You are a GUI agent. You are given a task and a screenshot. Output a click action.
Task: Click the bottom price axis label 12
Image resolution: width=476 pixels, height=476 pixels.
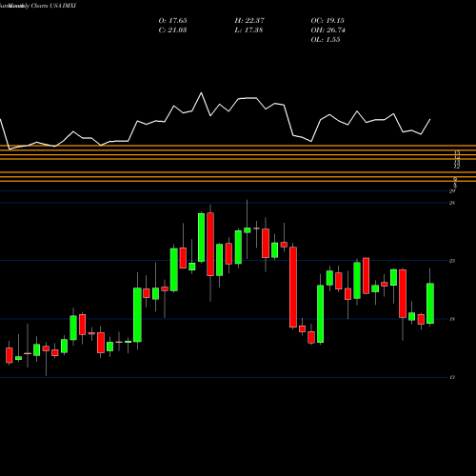pyautogui.click(x=452, y=377)
